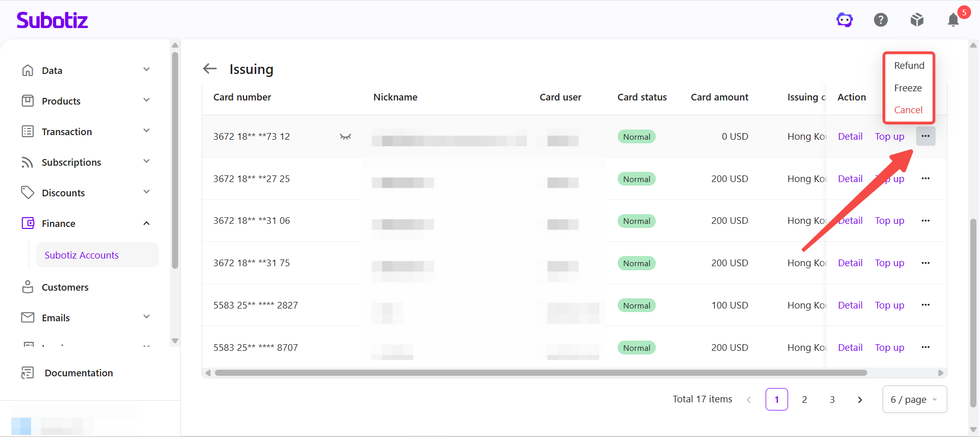Top up card ending 8707
This screenshot has height=437, width=980.
pos(890,347)
